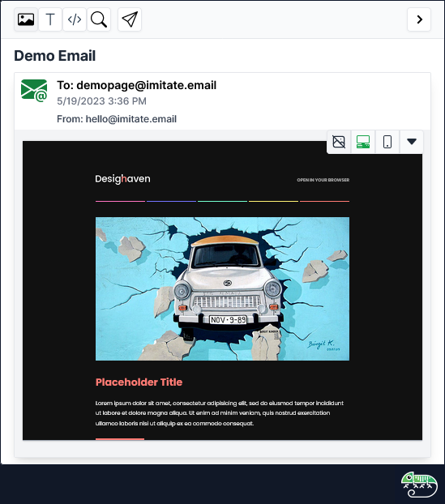Click the Trabant car wall image
The image size is (445, 504).
pyautogui.click(x=222, y=288)
